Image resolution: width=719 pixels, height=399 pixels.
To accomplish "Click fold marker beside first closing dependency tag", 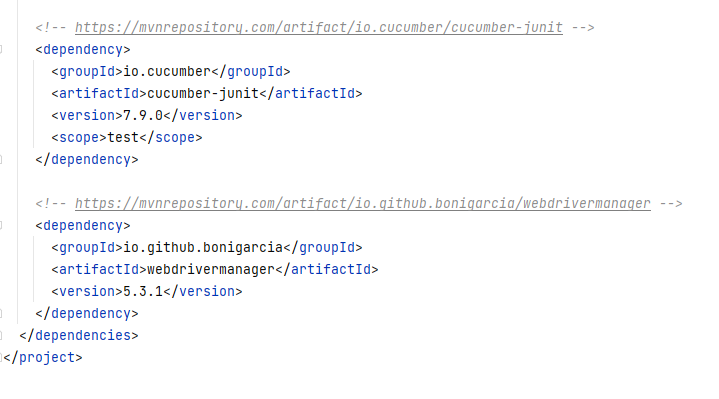I will tap(1, 160).
